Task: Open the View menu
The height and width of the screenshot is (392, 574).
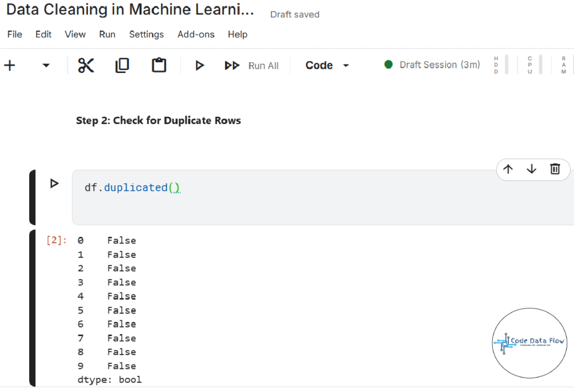Action: (75, 34)
